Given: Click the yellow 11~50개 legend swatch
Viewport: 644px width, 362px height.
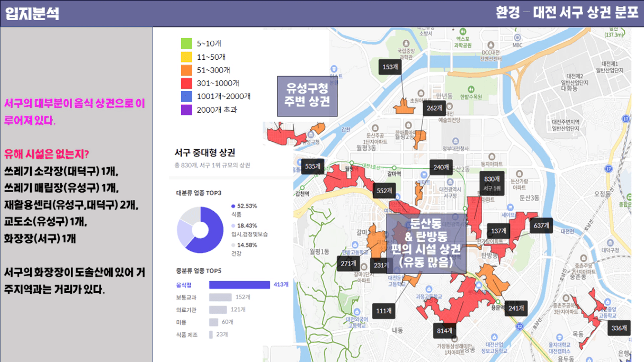Looking at the screenshot, I should click(186, 57).
